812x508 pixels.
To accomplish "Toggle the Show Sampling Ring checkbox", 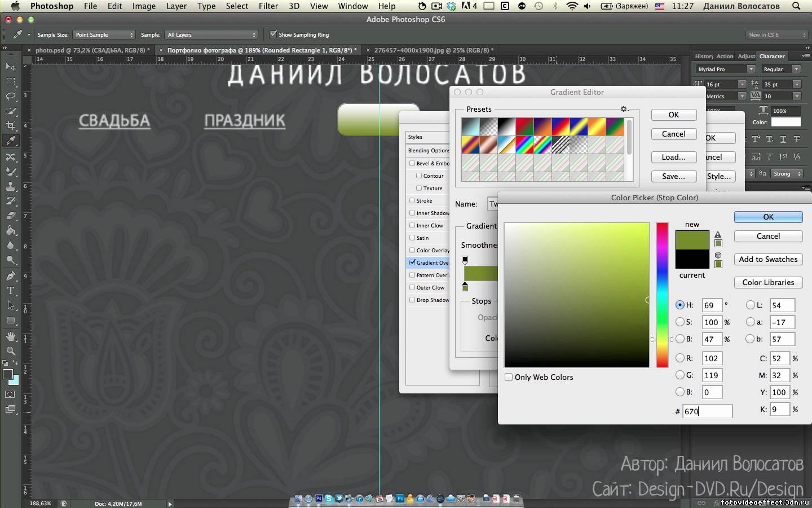I will (x=273, y=34).
